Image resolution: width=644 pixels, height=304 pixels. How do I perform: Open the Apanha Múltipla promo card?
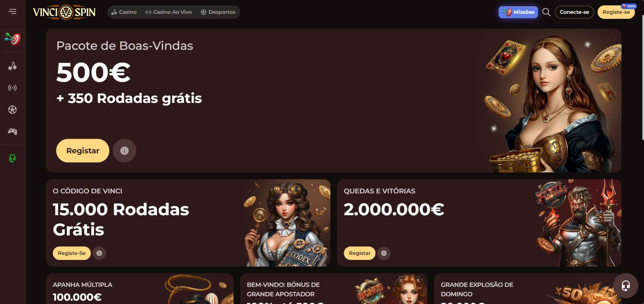tap(140, 289)
